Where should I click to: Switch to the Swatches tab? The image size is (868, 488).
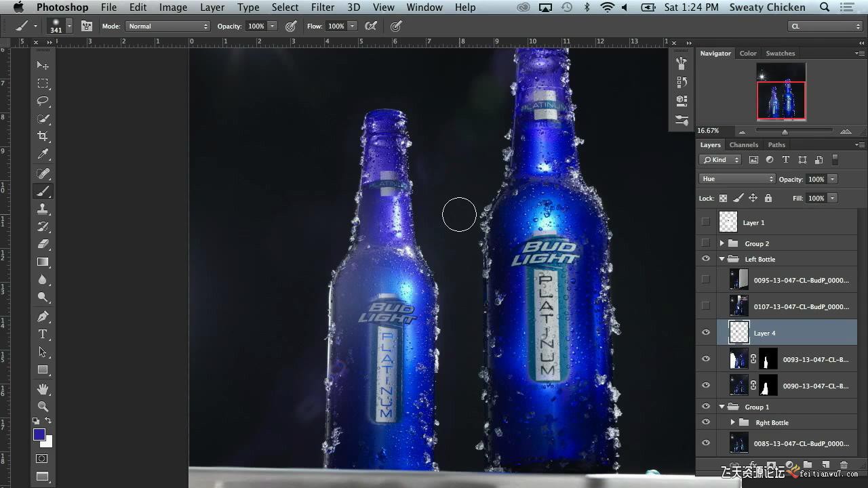780,53
